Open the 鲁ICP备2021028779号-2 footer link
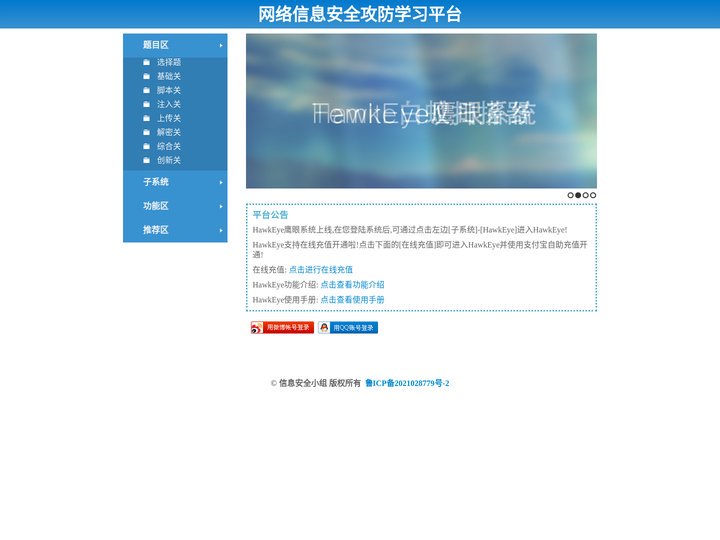The height and width of the screenshot is (540, 720). (x=407, y=383)
